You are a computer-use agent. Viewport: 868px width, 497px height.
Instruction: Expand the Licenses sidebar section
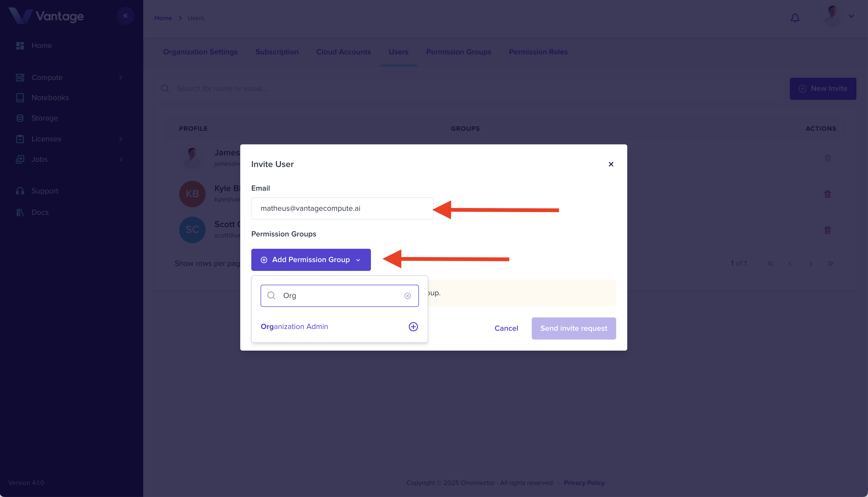point(120,139)
